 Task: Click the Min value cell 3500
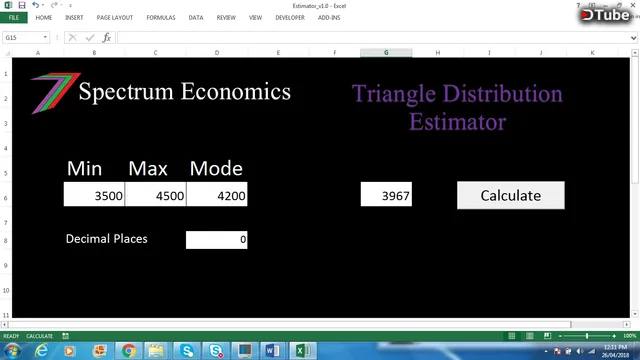pyautogui.click(x=94, y=194)
